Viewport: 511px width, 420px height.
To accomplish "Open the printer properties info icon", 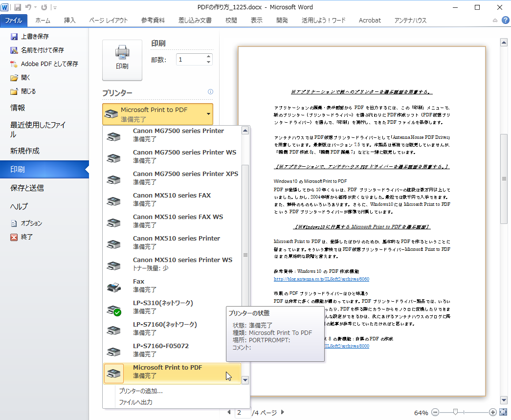I will coord(211,92).
